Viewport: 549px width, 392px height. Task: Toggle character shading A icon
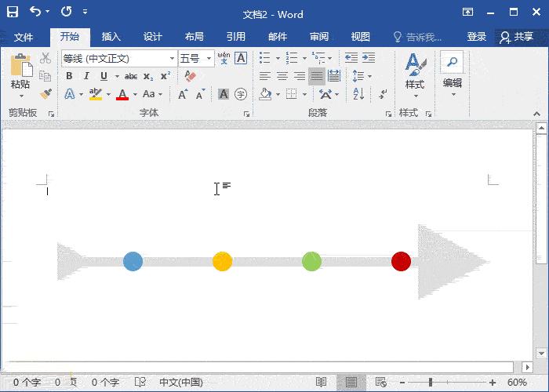click(x=224, y=94)
